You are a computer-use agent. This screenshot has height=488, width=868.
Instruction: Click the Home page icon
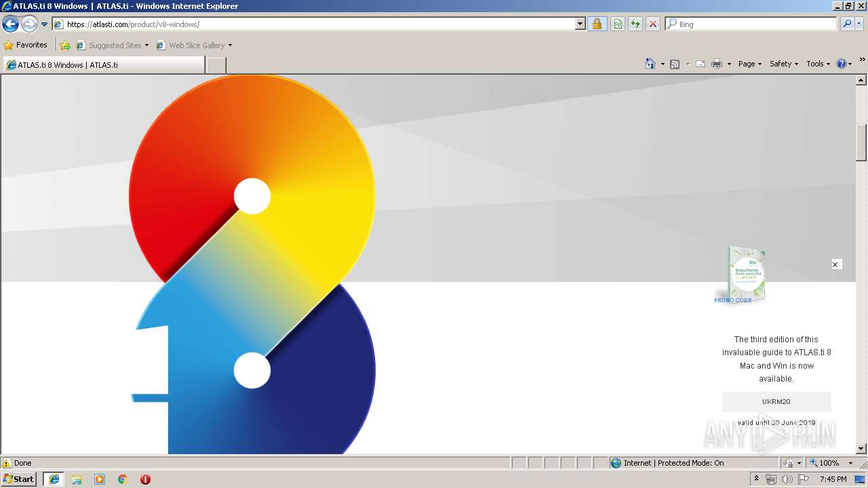[x=650, y=64]
